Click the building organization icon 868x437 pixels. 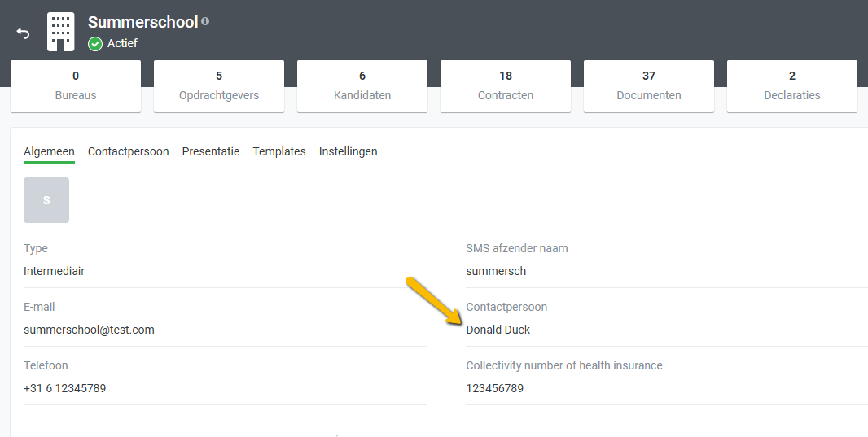point(61,32)
